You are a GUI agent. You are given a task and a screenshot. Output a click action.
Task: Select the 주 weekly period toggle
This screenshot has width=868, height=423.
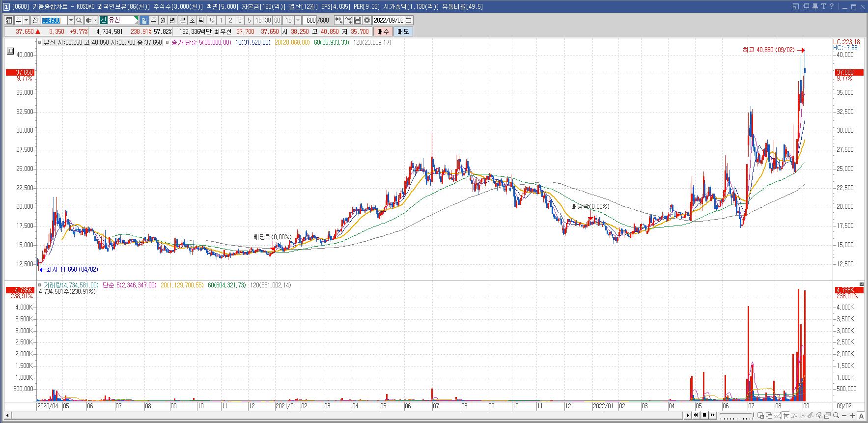pos(154,20)
